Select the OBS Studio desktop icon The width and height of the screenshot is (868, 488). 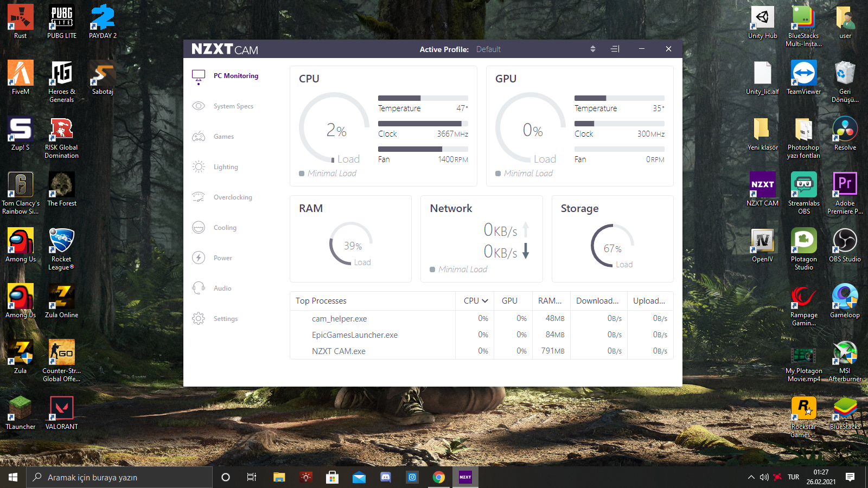click(x=845, y=245)
